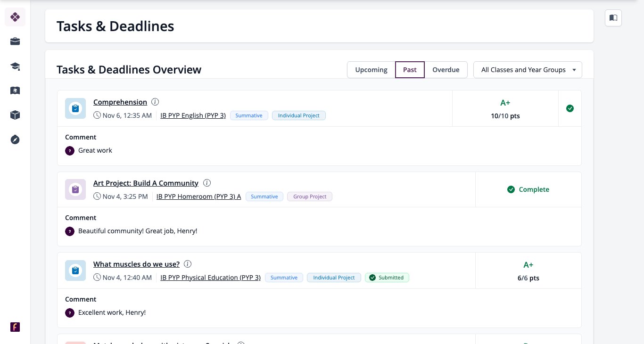Open the compass sidebar icon
The width and height of the screenshot is (644, 344).
15,139
